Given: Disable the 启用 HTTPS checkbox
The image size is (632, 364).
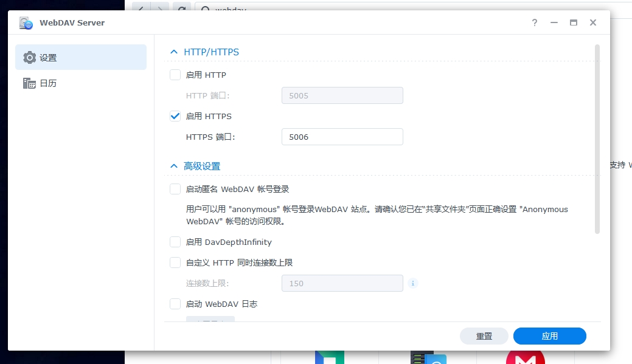Looking at the screenshot, I should pyautogui.click(x=175, y=115).
